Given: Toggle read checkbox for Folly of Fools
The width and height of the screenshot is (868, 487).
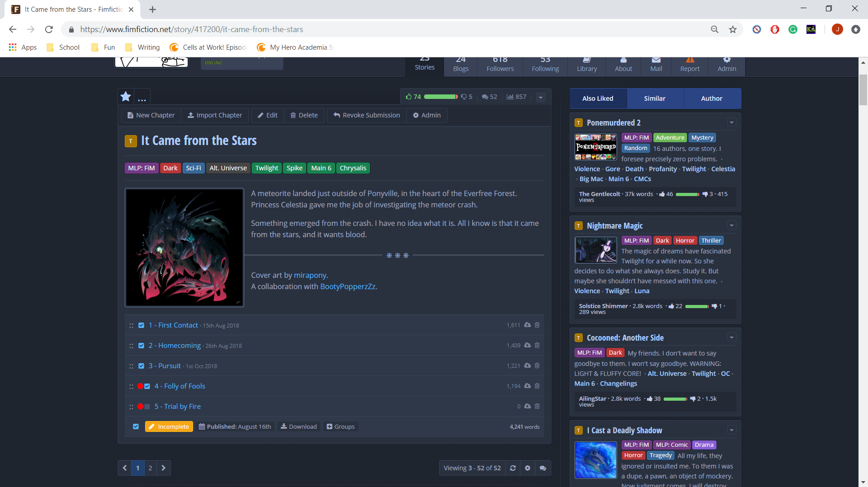Looking at the screenshot, I should [147, 386].
